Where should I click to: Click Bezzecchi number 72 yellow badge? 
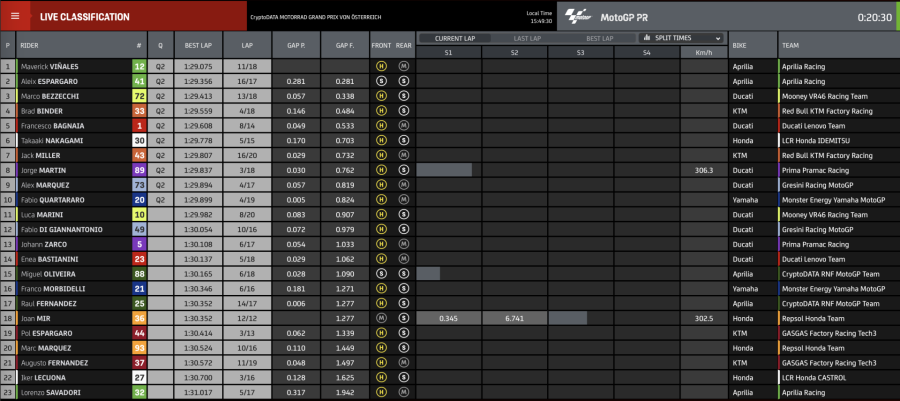[139, 96]
